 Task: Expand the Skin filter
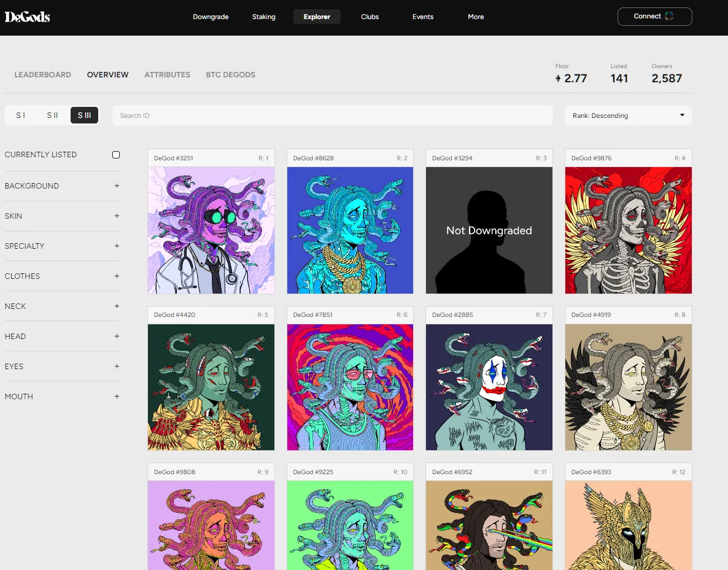click(x=62, y=216)
